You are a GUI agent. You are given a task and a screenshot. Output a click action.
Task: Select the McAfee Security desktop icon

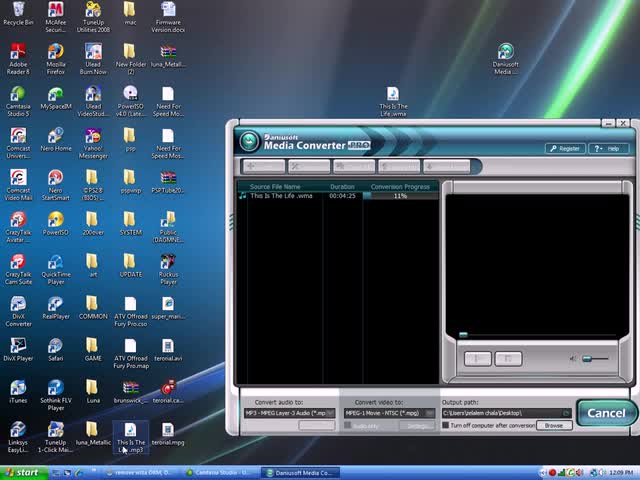click(x=56, y=17)
